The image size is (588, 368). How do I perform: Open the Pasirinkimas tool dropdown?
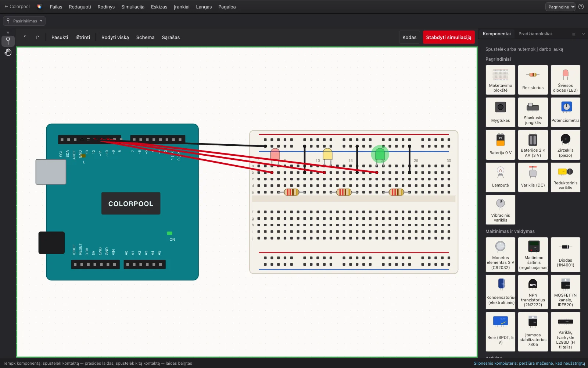pos(24,21)
